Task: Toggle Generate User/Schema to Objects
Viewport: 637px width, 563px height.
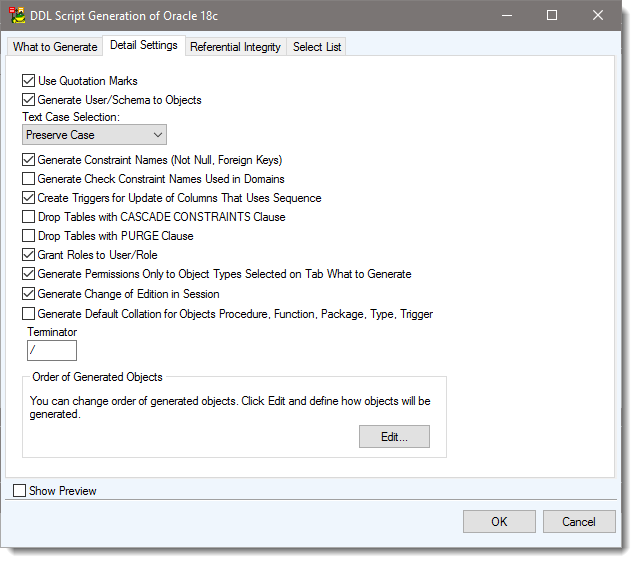Action: [x=28, y=100]
